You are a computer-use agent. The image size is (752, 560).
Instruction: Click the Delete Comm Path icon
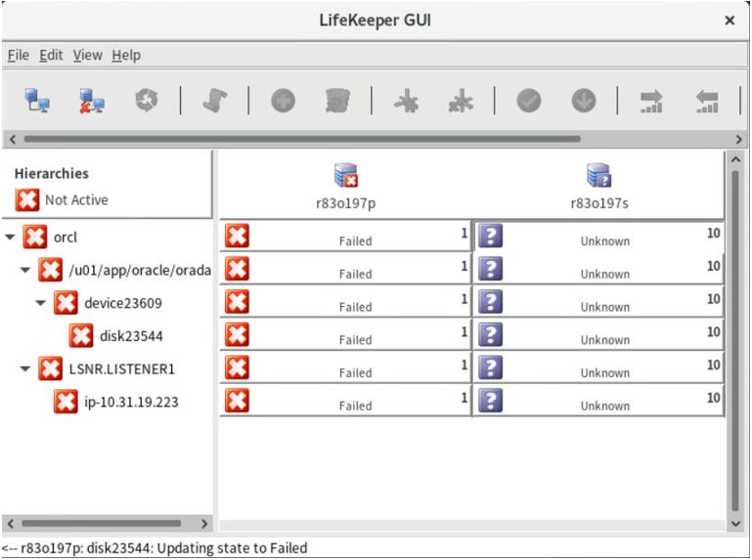(x=461, y=101)
